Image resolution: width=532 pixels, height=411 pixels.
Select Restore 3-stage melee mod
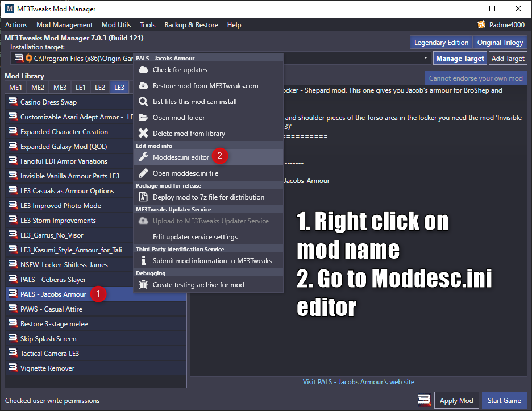coord(95,324)
